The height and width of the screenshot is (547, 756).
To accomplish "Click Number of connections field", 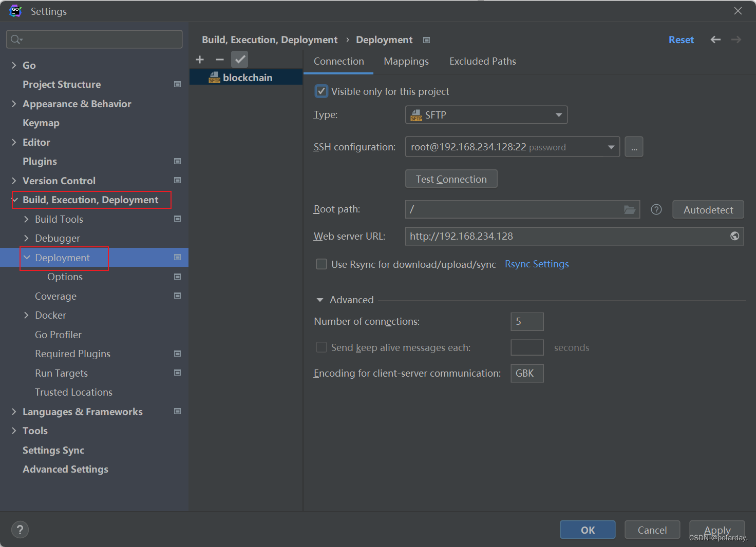I will pyautogui.click(x=527, y=322).
